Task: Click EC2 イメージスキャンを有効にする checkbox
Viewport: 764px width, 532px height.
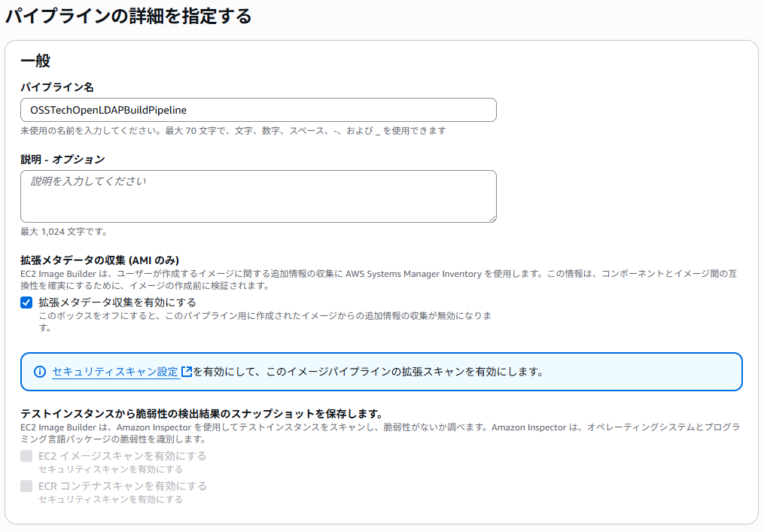Action: (26, 456)
